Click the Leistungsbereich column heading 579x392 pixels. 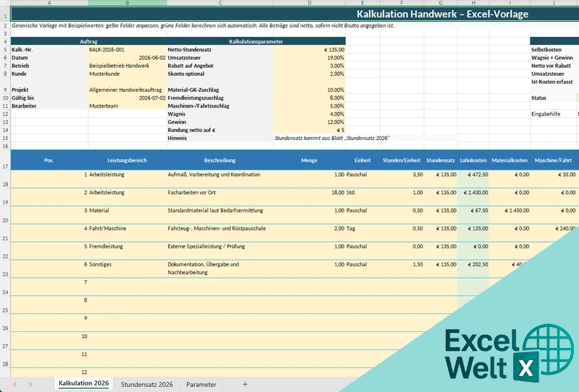point(127,160)
